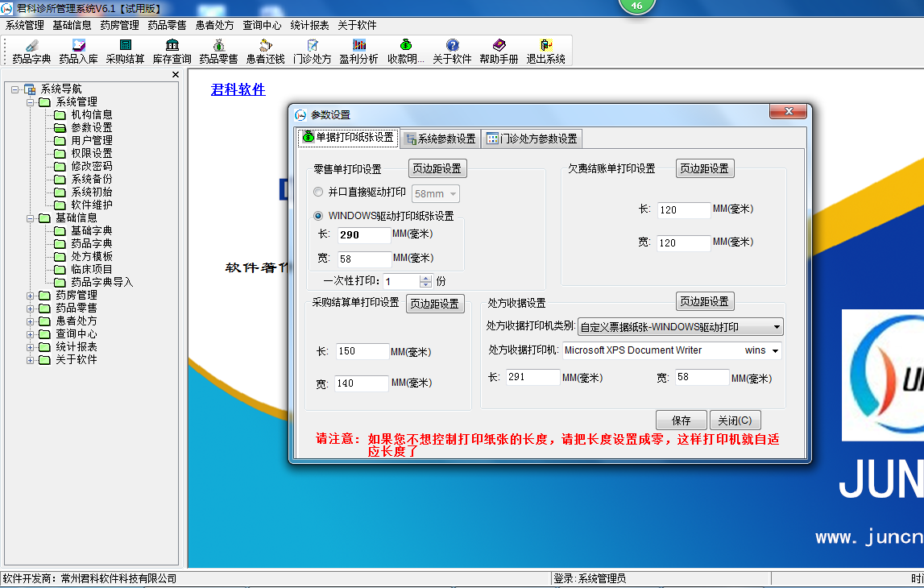Expand the 患者处方 tree node
This screenshot has width=924, height=588.
coord(30,321)
